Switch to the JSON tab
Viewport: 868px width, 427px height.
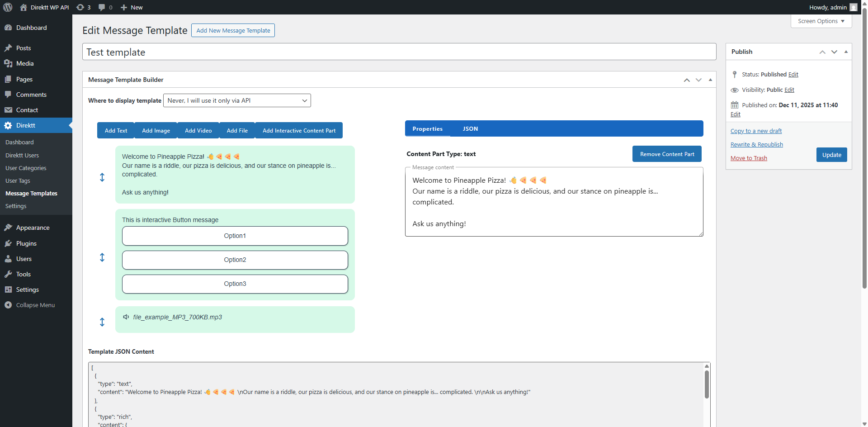coord(470,128)
